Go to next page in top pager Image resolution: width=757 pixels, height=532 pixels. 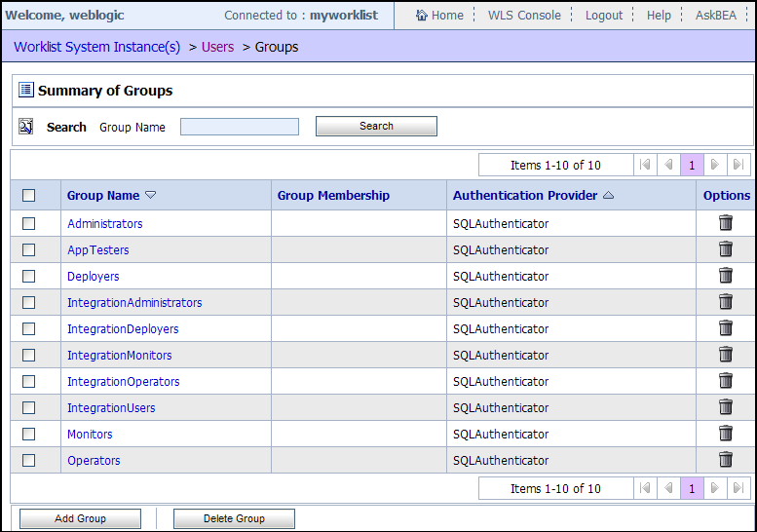[x=715, y=165]
